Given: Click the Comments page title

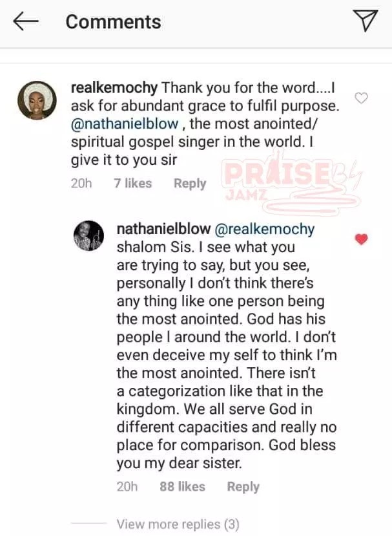Looking at the screenshot, I should pyautogui.click(x=113, y=21).
